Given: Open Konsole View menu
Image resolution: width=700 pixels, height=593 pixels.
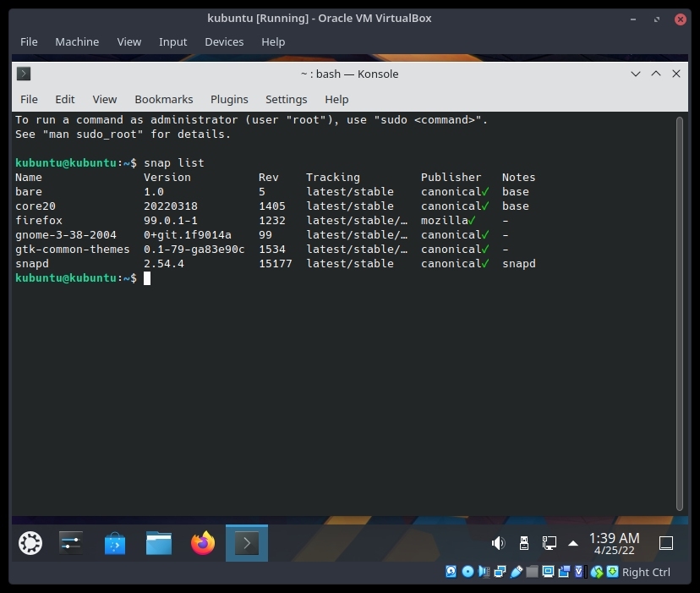Looking at the screenshot, I should pos(105,99).
